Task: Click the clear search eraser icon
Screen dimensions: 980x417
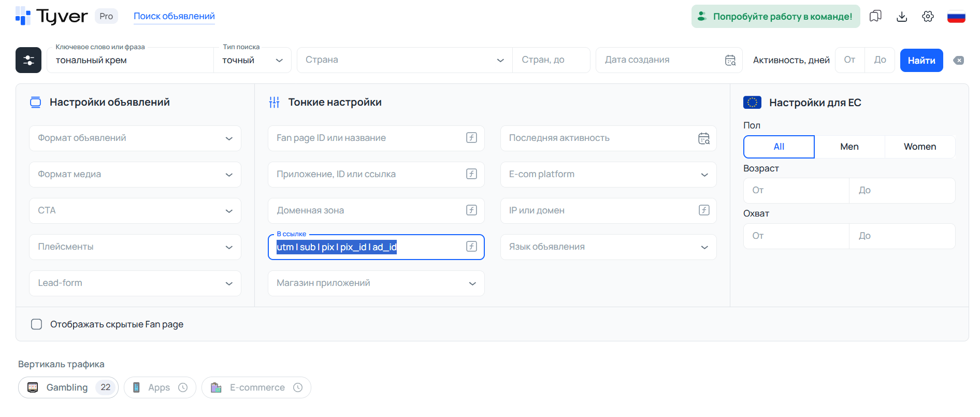Action: tap(959, 60)
